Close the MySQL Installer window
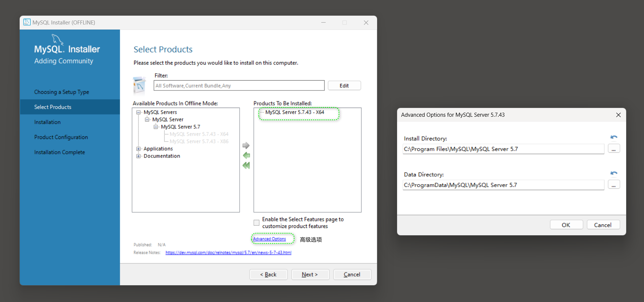This screenshot has height=302, width=644. coord(366,23)
